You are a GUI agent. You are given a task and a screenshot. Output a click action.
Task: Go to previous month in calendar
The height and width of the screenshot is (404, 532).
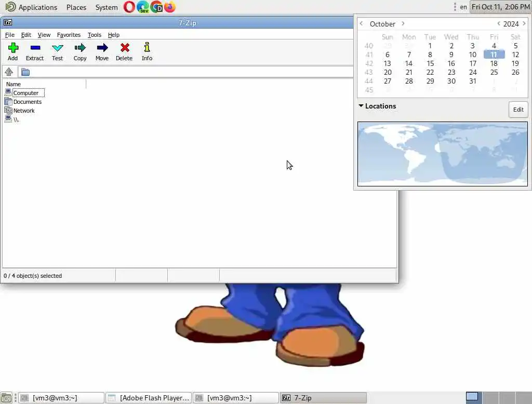pos(362,23)
